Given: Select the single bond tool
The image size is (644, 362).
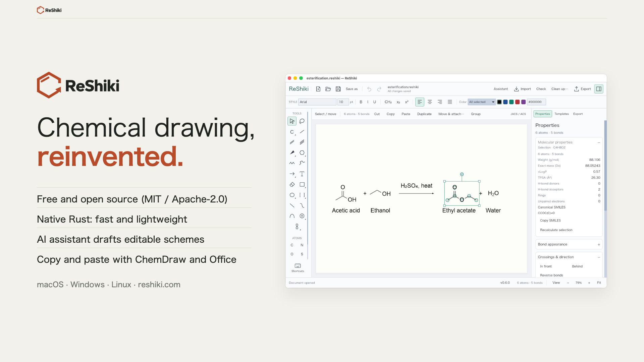Looking at the screenshot, I should point(302,132).
